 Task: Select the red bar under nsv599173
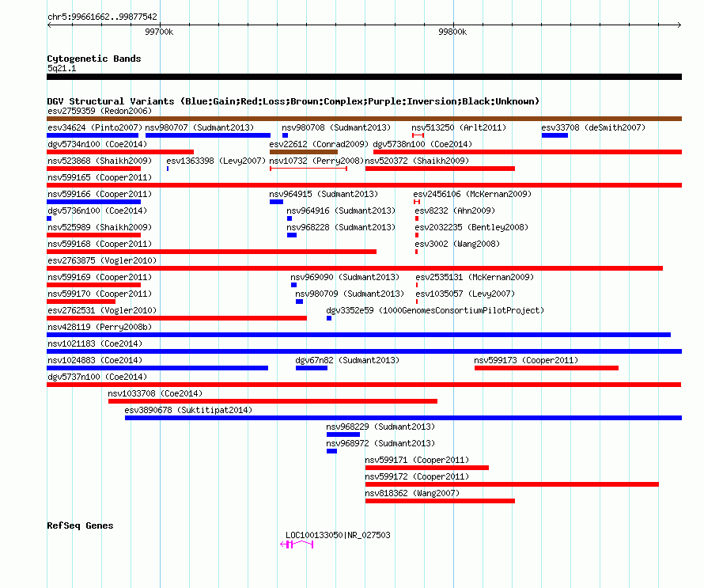coord(547,368)
